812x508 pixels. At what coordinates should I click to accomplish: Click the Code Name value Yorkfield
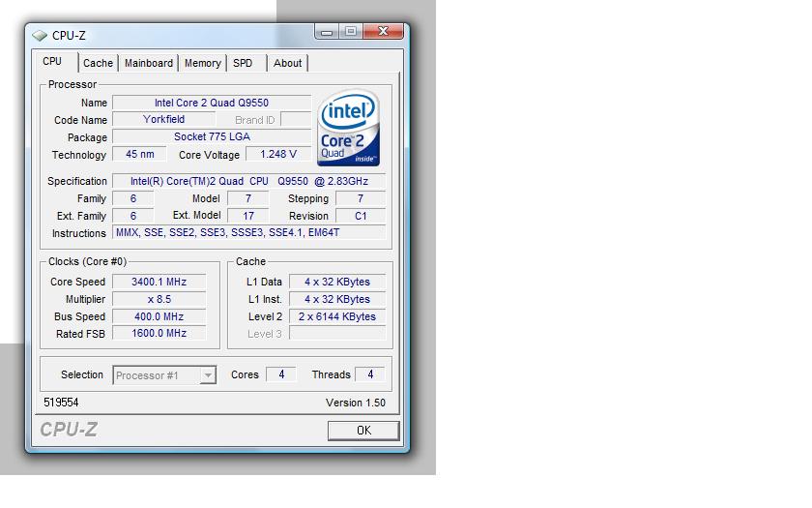(x=163, y=119)
